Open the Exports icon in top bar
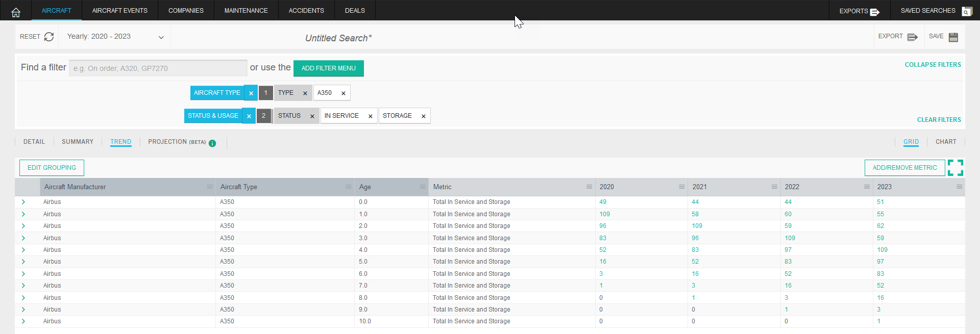Viewport: 980px width, 334px height. coord(875,12)
